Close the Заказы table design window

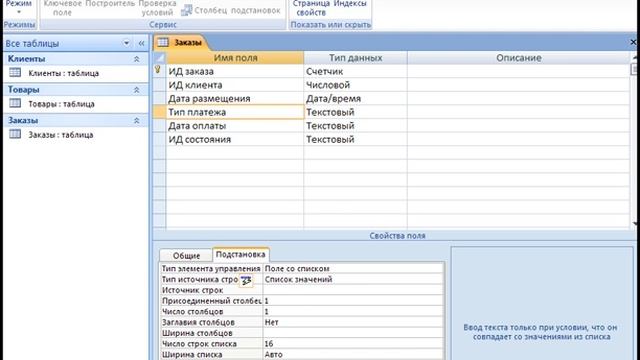[633, 42]
